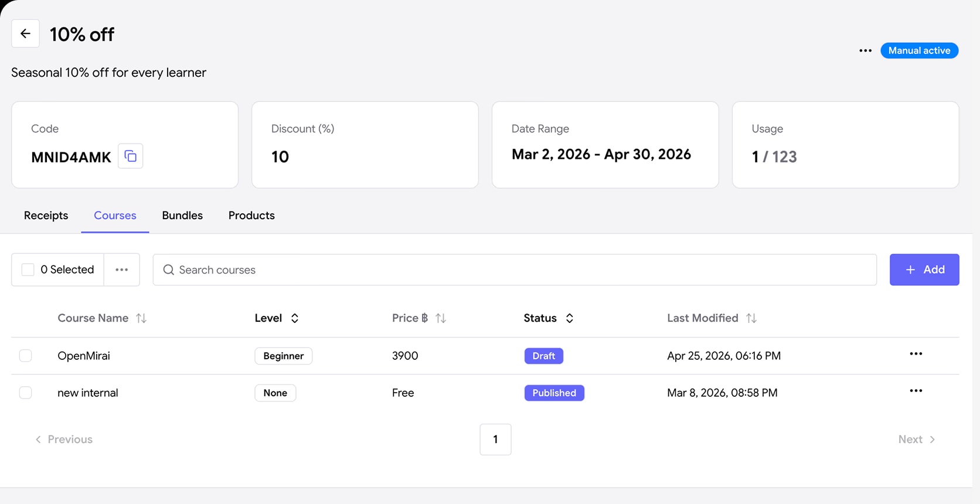Sort by Price arrows icon
This screenshot has height=504, width=980.
click(441, 318)
